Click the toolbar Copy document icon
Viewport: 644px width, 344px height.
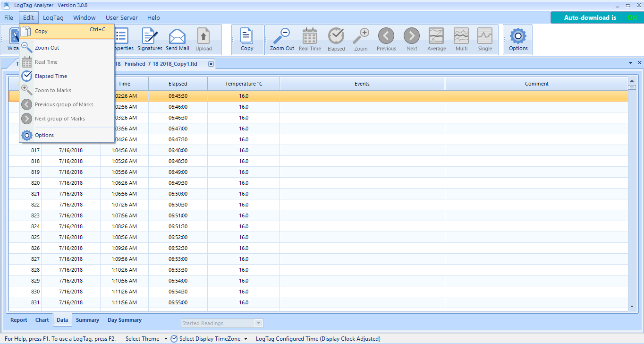(x=247, y=39)
